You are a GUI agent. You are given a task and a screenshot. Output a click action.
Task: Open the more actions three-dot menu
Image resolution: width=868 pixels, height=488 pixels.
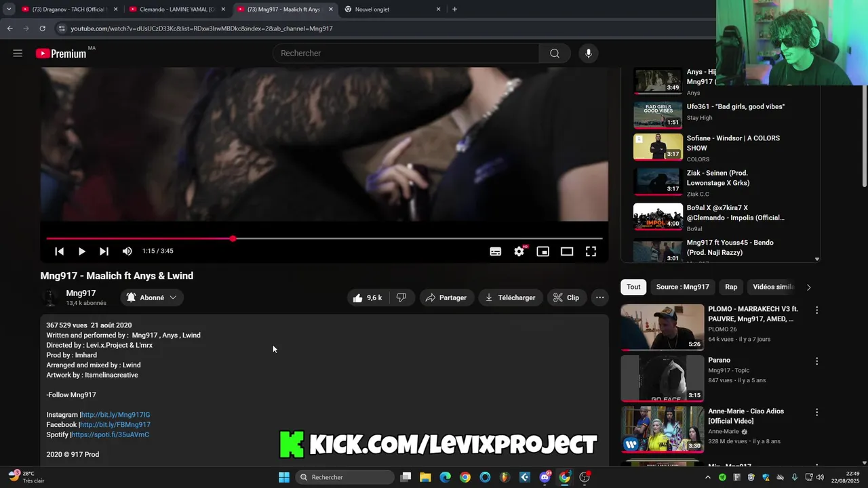pyautogui.click(x=599, y=298)
